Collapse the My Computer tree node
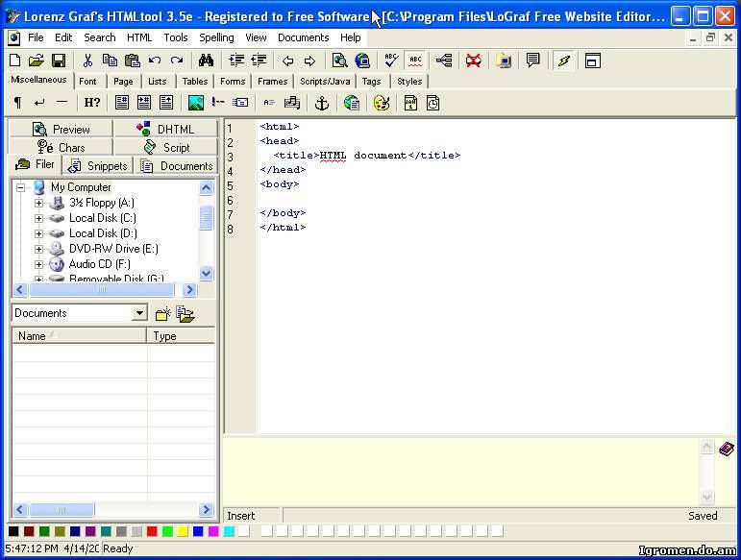The height and width of the screenshot is (560, 741). 20,187
